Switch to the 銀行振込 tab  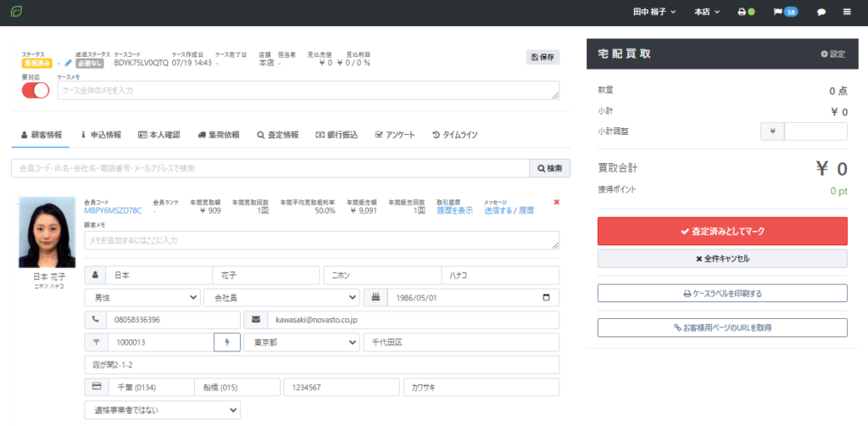click(x=337, y=135)
